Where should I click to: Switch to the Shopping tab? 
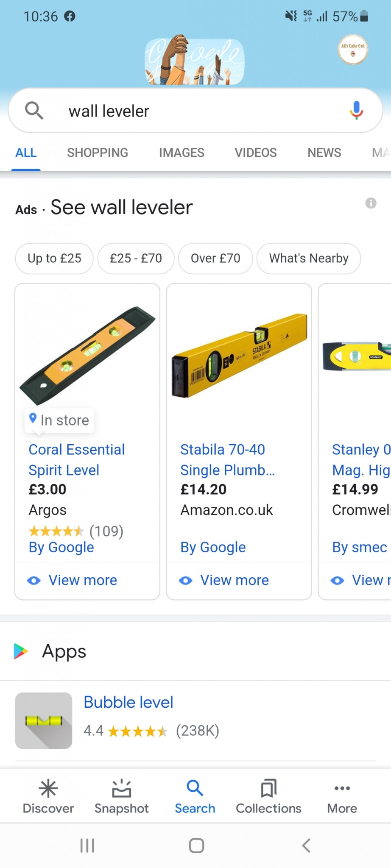98,153
